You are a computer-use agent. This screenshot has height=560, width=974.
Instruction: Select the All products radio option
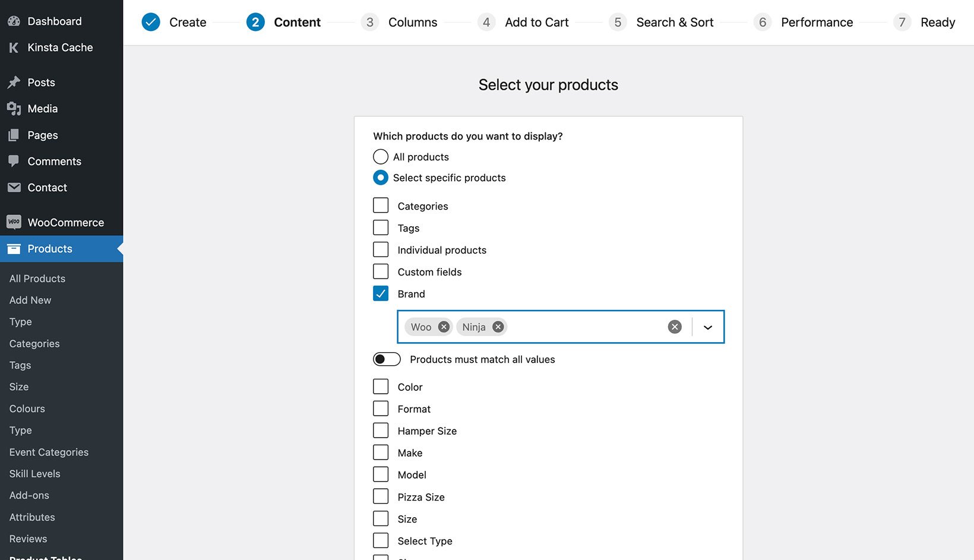[x=380, y=156]
